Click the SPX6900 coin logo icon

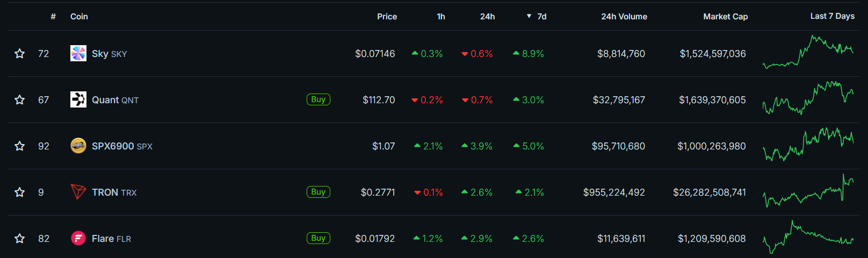78,146
